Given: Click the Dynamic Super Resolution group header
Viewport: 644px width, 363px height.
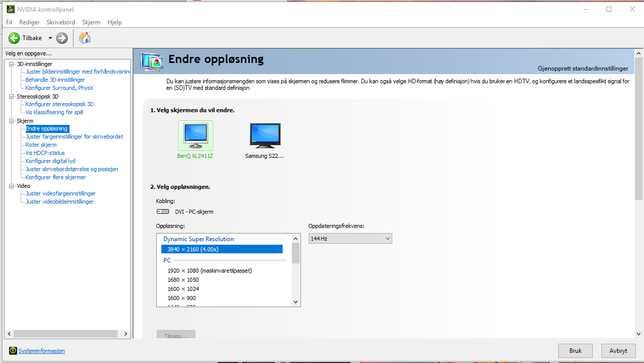Looking at the screenshot, I should [x=198, y=239].
